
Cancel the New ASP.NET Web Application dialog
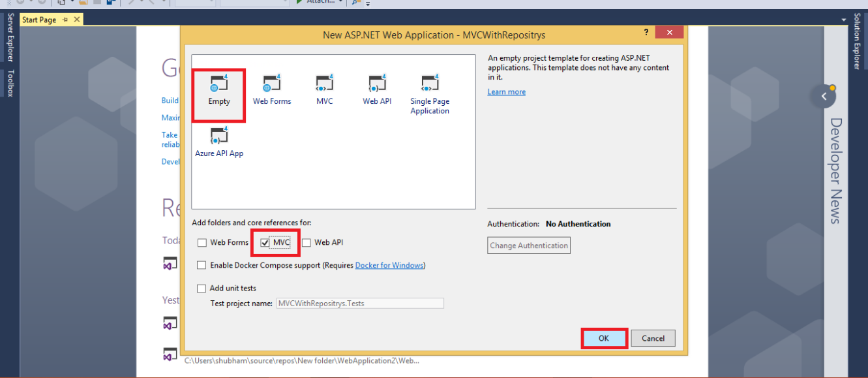pyautogui.click(x=653, y=338)
